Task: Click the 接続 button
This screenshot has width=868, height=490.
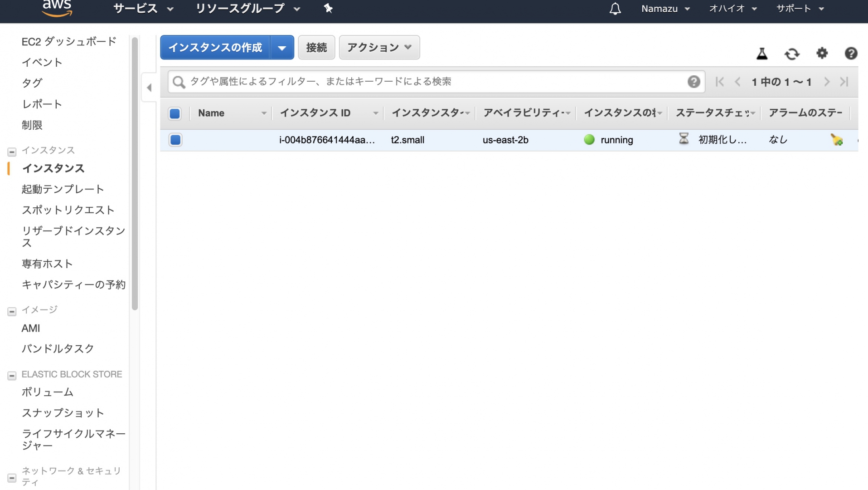Action: click(x=316, y=47)
